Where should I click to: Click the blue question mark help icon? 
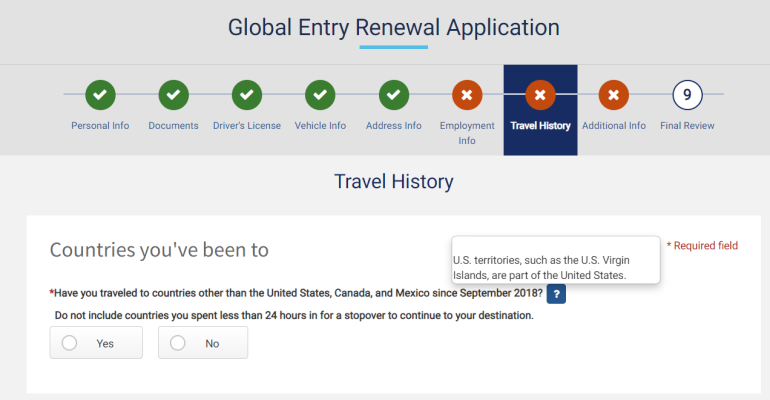[x=557, y=293]
